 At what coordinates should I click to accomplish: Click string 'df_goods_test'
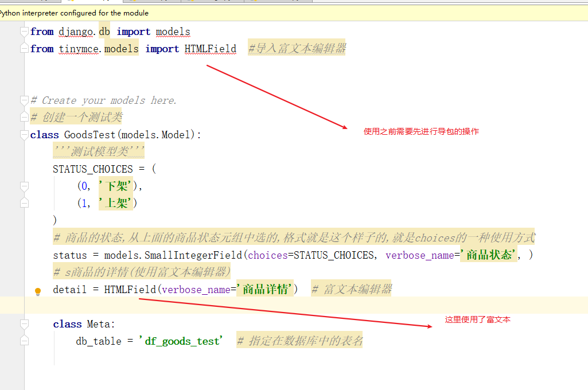click(181, 341)
